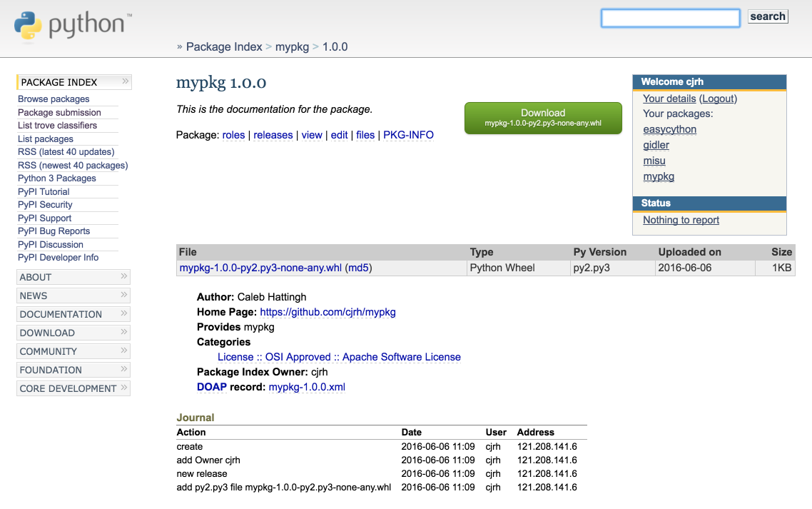The height and width of the screenshot is (509, 812).
Task: Click green Download wheel button
Action: [x=543, y=118]
